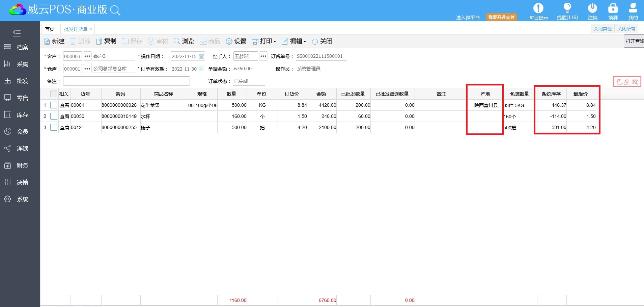Collapse the left sidebar menu icon

point(17,33)
